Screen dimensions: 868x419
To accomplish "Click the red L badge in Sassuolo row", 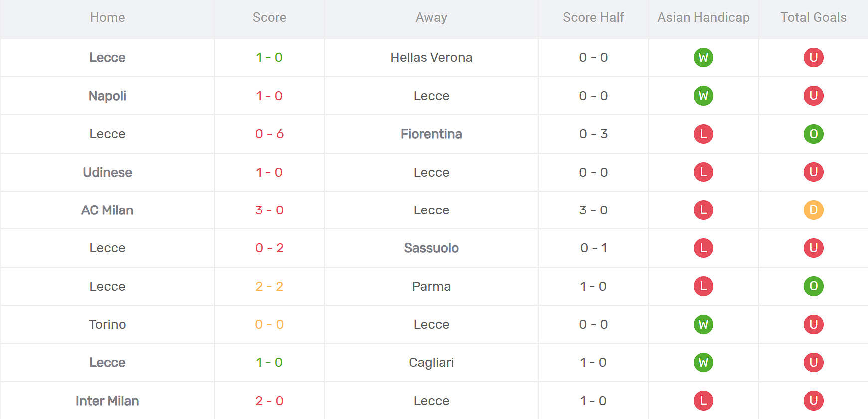I will tap(703, 248).
